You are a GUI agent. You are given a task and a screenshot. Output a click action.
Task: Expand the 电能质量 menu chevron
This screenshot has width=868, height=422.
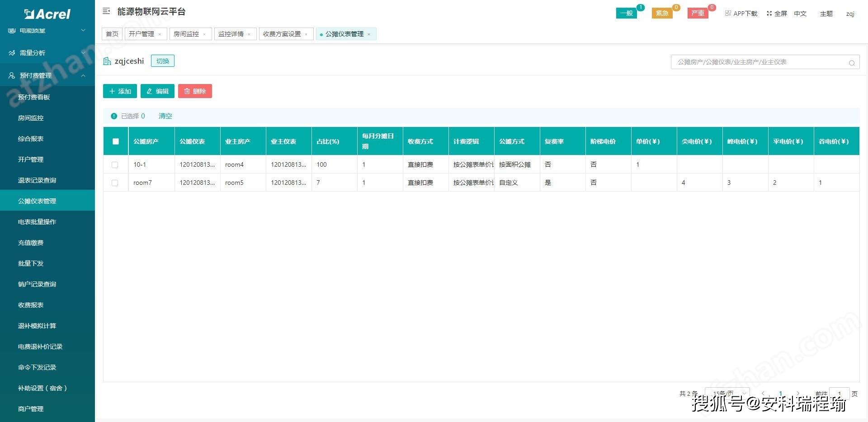click(x=83, y=30)
